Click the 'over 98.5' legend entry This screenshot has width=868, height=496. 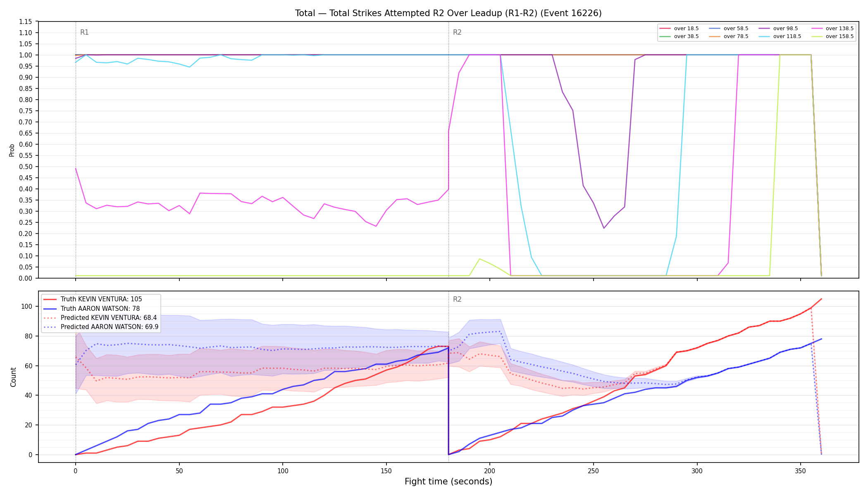[x=779, y=29]
